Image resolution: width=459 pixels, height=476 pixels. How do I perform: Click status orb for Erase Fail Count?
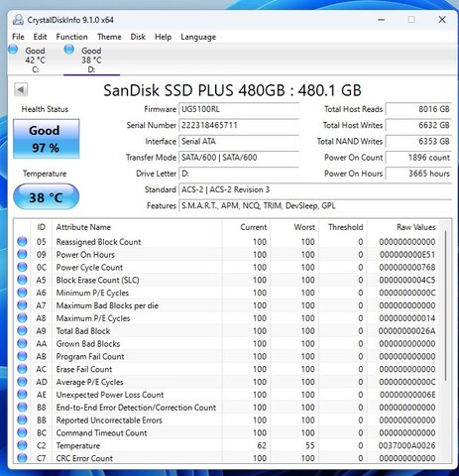point(22,369)
